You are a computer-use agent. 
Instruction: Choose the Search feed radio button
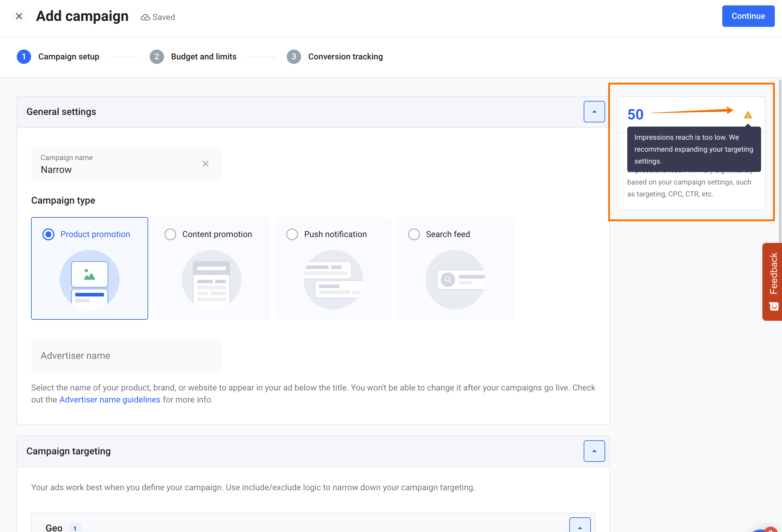coord(414,234)
